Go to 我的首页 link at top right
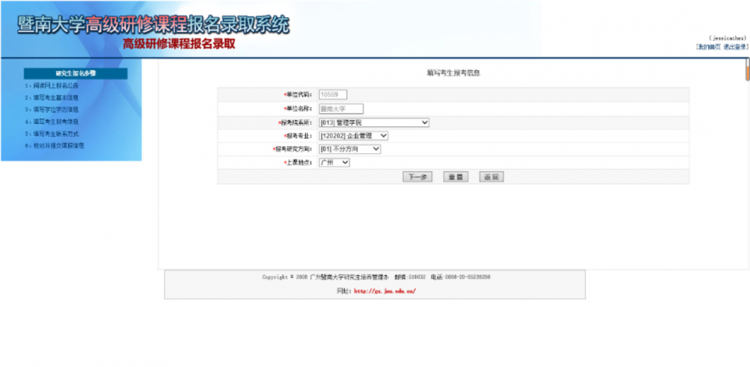750x367 pixels. (x=708, y=47)
